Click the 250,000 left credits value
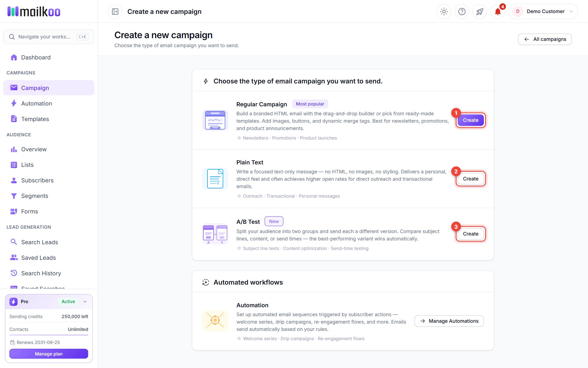 (75, 316)
